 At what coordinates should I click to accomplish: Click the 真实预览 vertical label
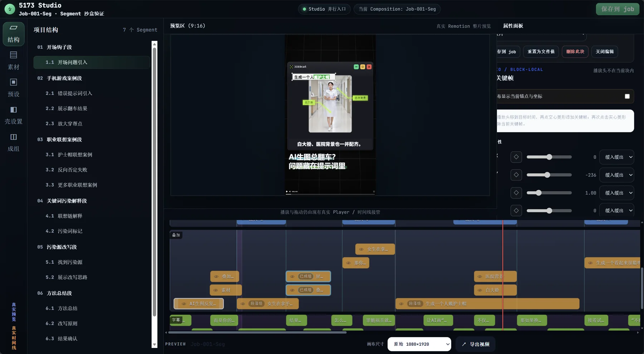click(14, 312)
